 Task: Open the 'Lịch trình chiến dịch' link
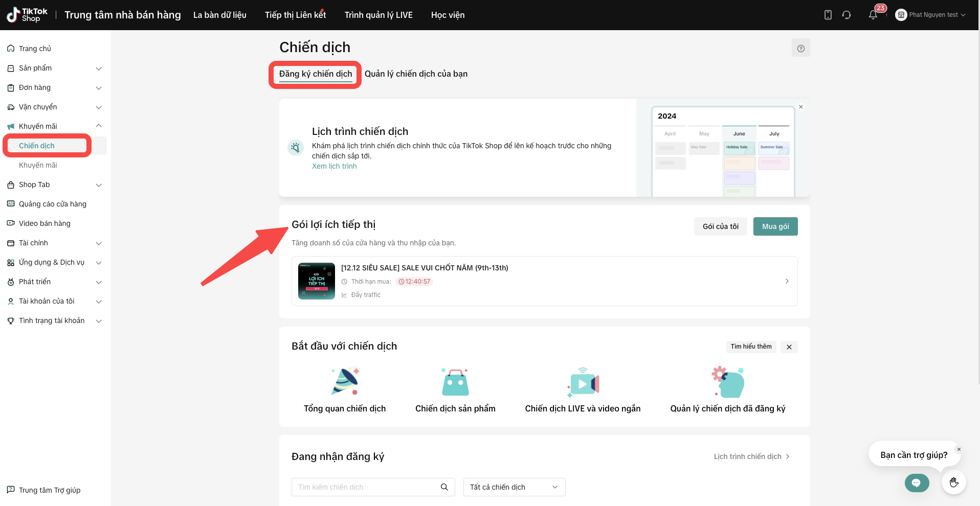[x=752, y=456]
